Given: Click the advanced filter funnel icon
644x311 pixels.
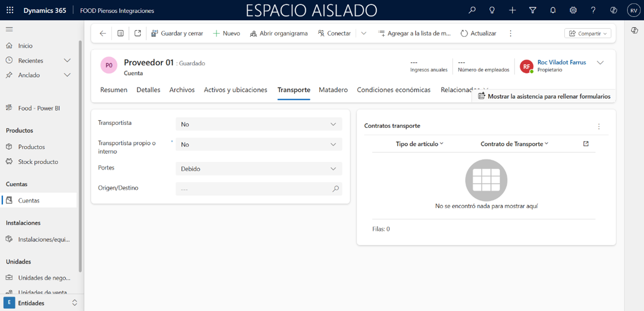Looking at the screenshot, I should coord(532,10).
